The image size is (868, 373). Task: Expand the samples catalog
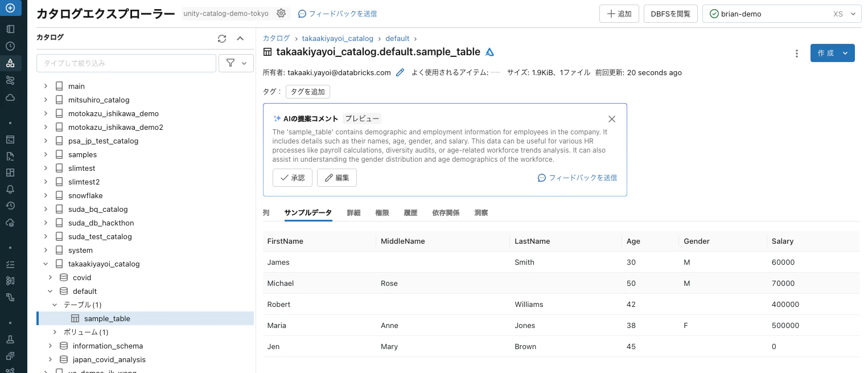46,154
